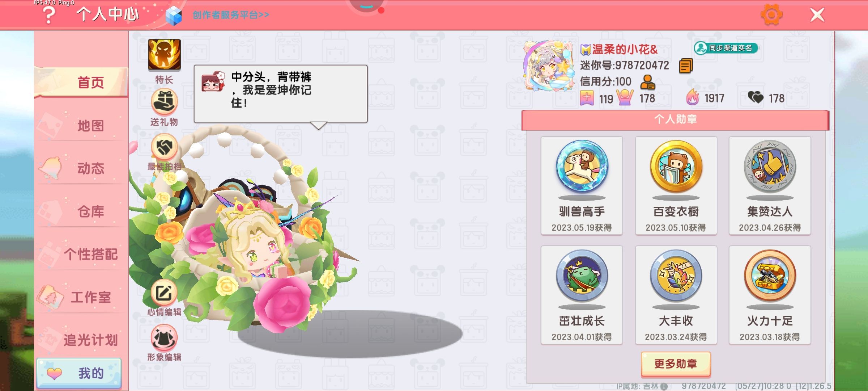Click the 送礼物 gift icon
The height and width of the screenshot is (391, 868).
click(164, 102)
